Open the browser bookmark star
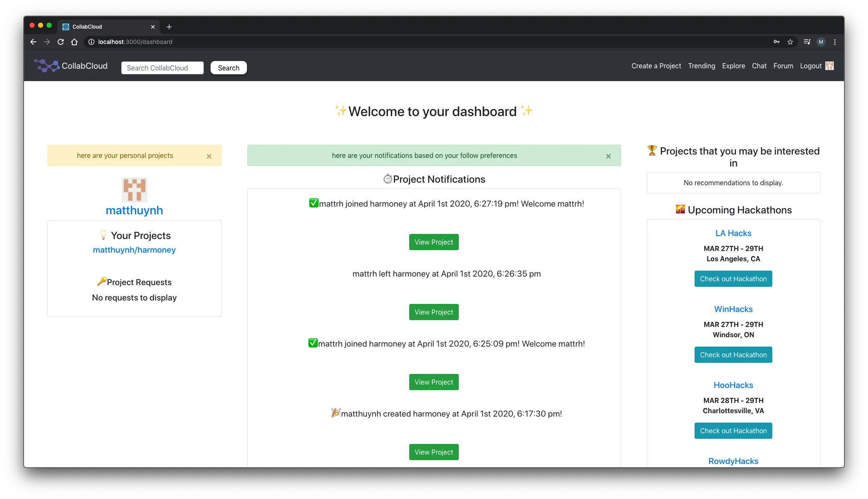The image size is (868, 499). pyautogui.click(x=790, y=42)
